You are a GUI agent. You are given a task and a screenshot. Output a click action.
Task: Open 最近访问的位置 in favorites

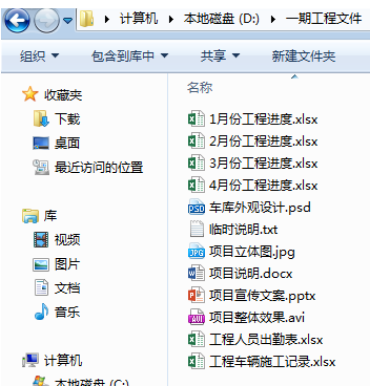point(99,167)
